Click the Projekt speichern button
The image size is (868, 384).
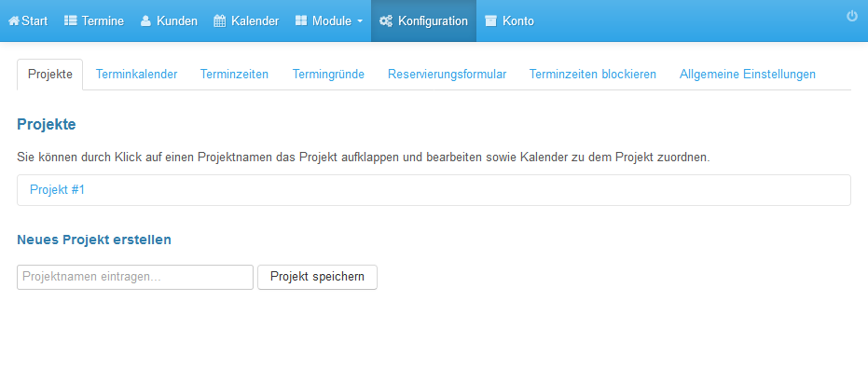317,277
